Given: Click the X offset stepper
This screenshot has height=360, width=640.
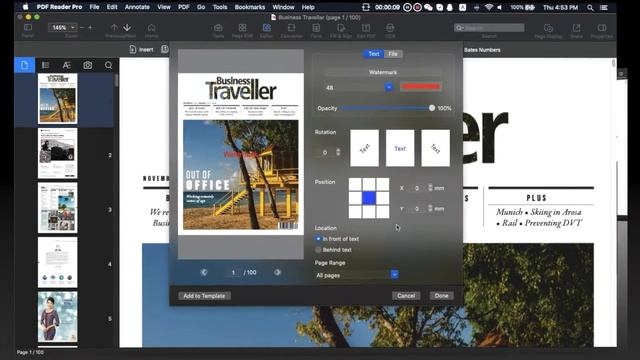Looking at the screenshot, I should click(x=430, y=188).
